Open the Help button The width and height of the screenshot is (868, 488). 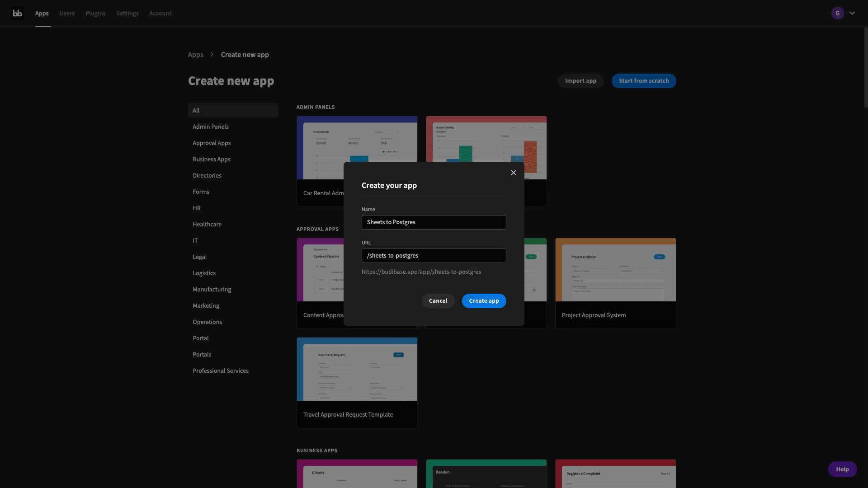point(842,469)
